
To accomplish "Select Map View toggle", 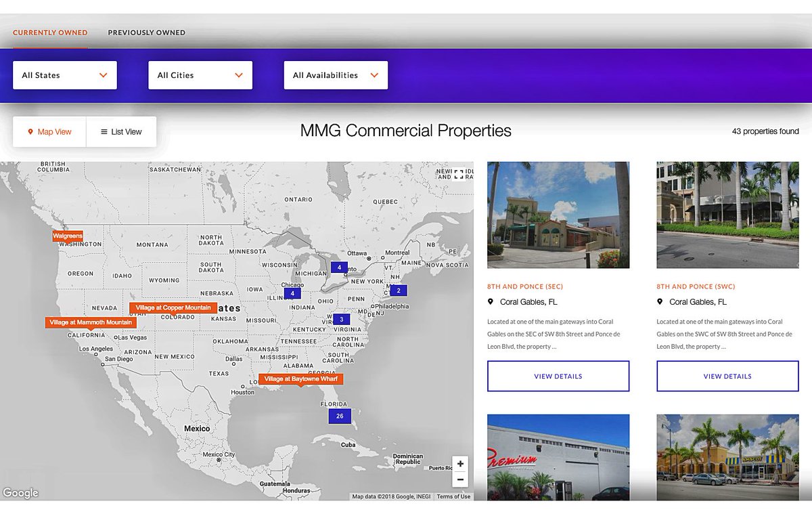I will pyautogui.click(x=49, y=132).
